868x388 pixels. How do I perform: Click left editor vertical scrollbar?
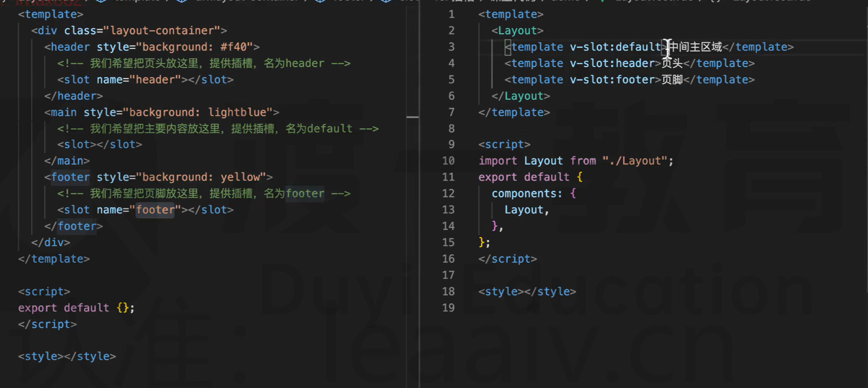413,197
